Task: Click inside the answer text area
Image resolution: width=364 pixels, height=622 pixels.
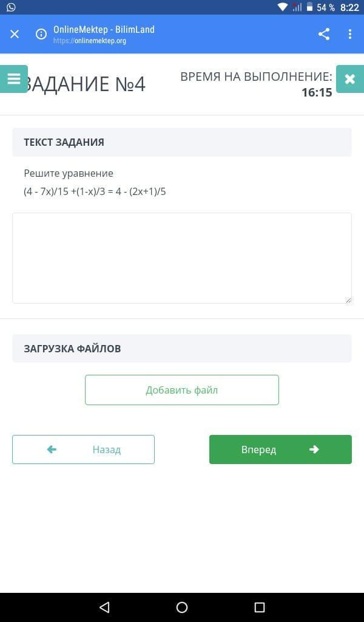Action: coord(182,258)
